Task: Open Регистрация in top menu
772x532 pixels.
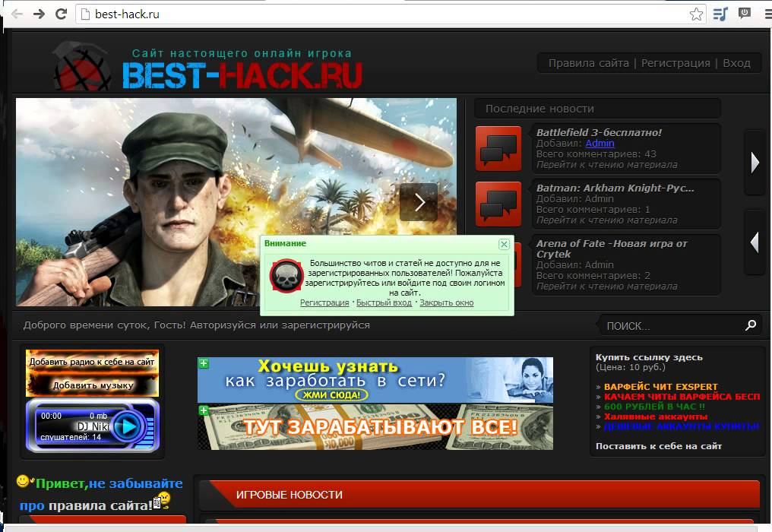Action: tap(675, 63)
